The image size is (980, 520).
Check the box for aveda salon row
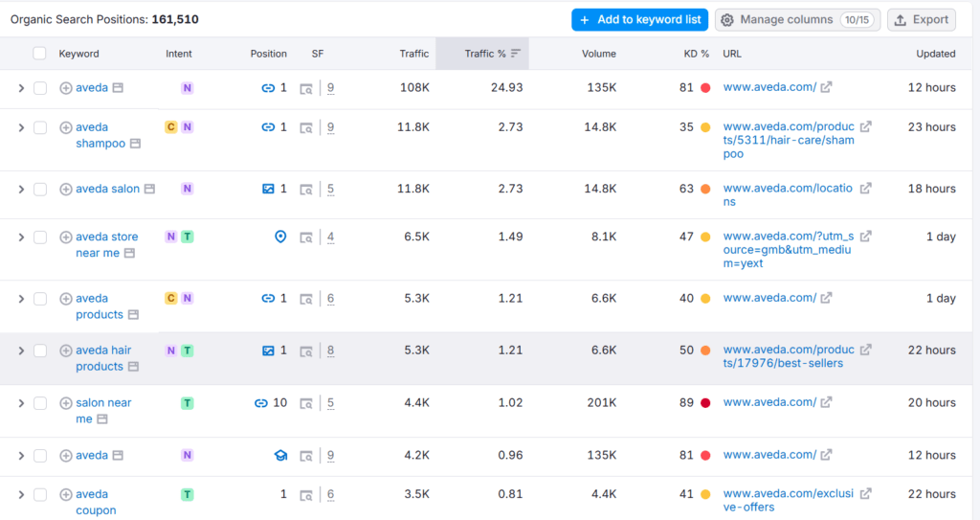tap(40, 189)
